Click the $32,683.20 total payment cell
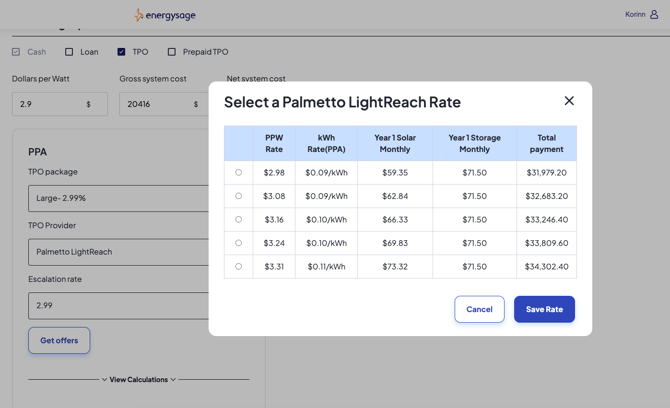Image resolution: width=670 pixels, height=408 pixels. click(547, 196)
